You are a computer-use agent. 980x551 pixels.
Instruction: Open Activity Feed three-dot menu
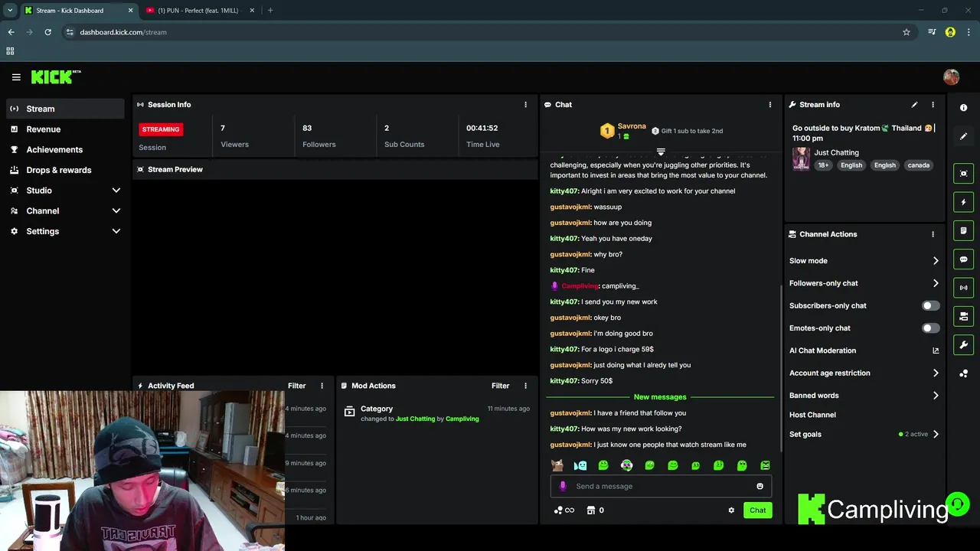tap(322, 386)
